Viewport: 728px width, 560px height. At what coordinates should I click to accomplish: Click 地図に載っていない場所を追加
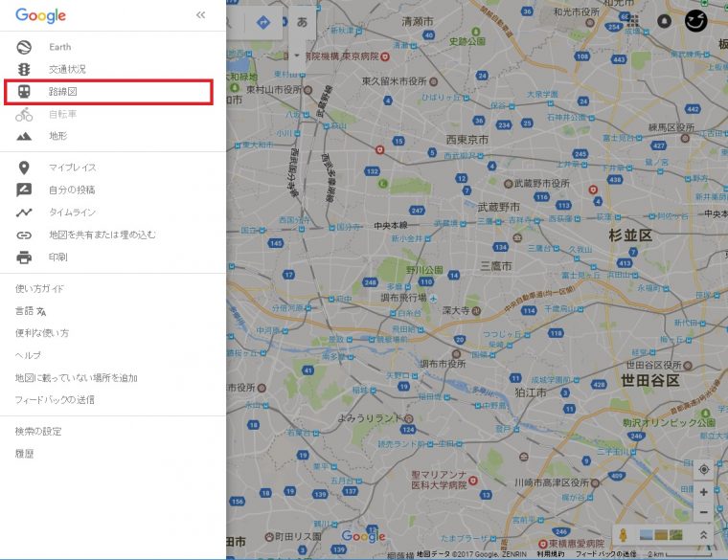tap(76, 378)
